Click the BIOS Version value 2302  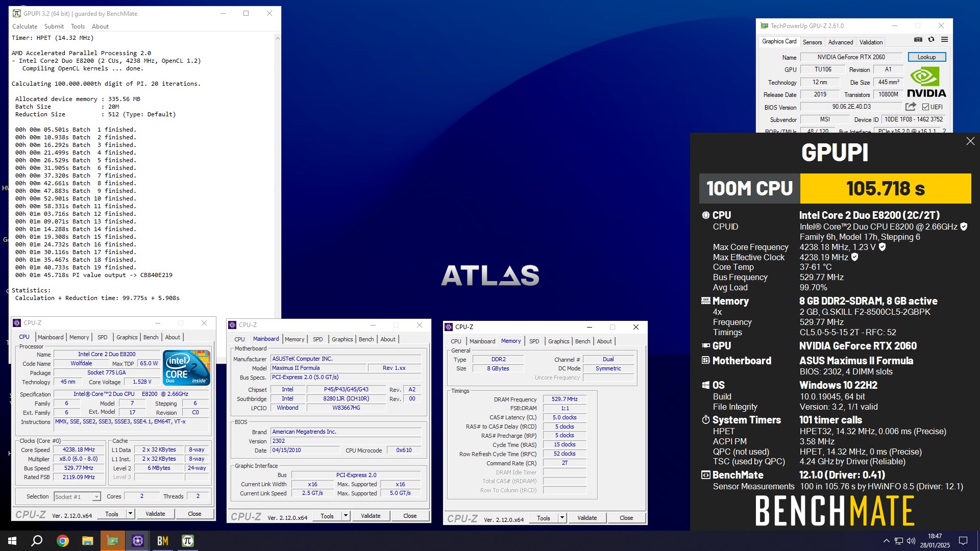[x=346, y=441]
